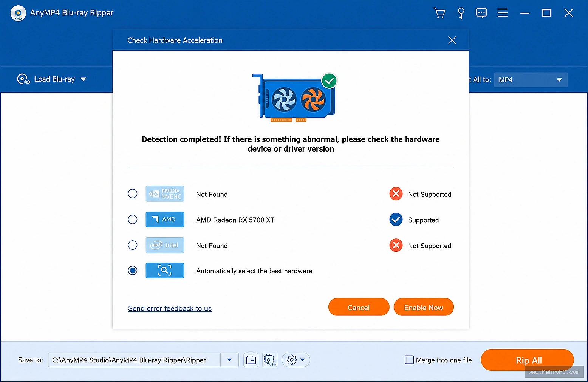Click the red X beside Intel Not Supported
The height and width of the screenshot is (382, 588).
click(396, 245)
